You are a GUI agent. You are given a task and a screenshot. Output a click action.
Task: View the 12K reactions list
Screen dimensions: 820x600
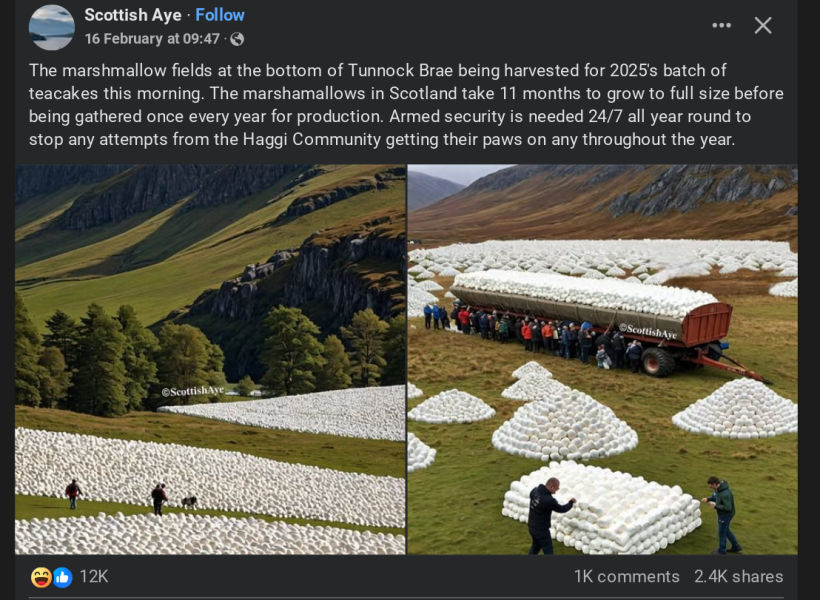[x=94, y=576]
